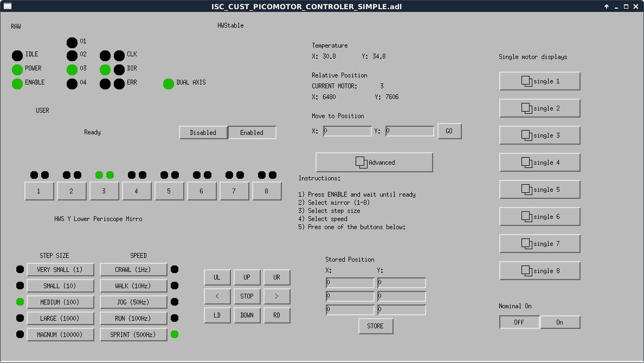Click first Stored Position X field
Image resolution: width=644 pixels, height=363 pixels.
[350, 283]
